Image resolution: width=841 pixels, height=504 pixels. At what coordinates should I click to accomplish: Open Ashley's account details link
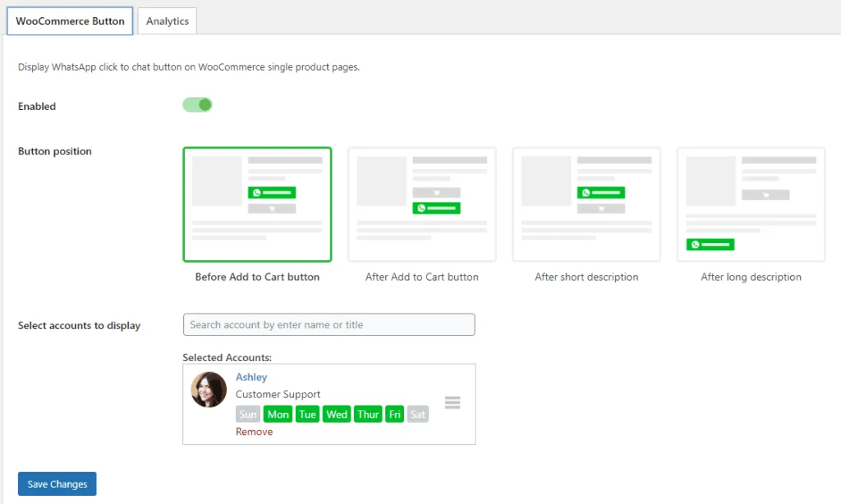click(x=251, y=377)
